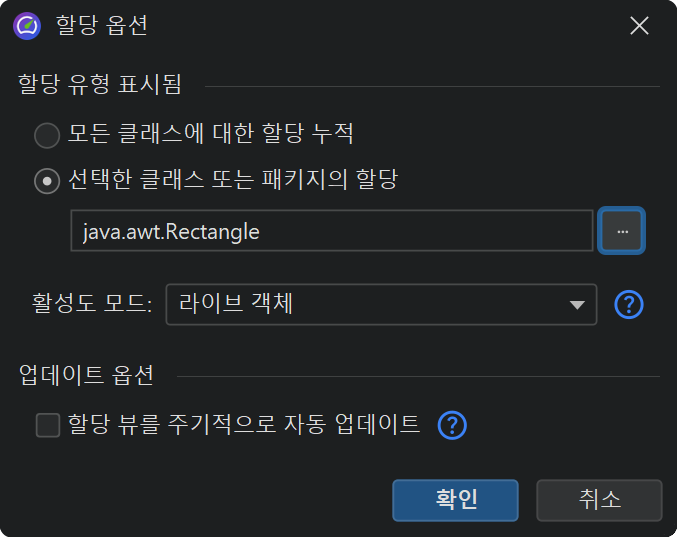Click the 업데이트 옵션 section header

86,376
